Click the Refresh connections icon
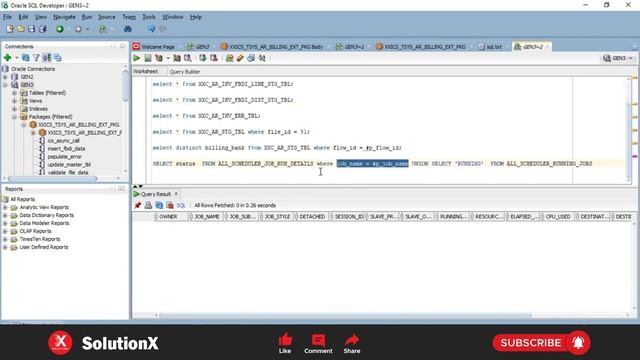 point(26,58)
